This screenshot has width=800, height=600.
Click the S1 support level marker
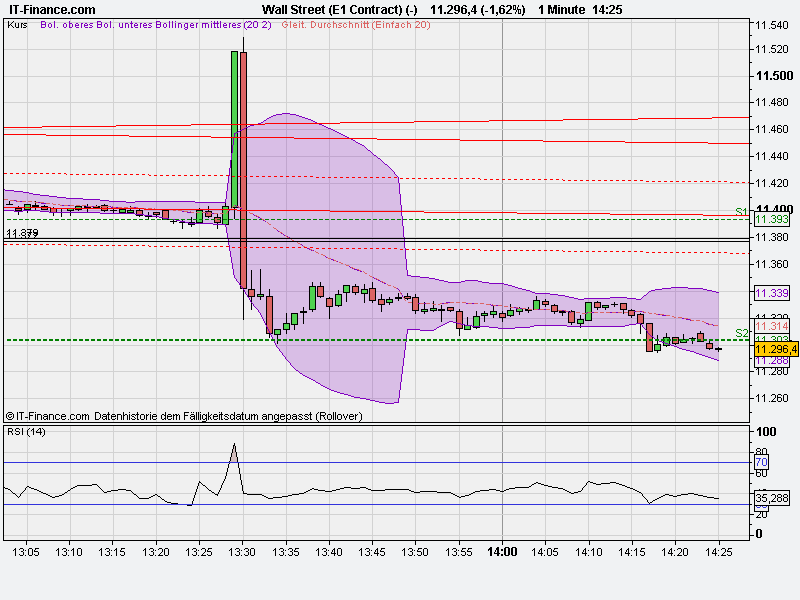point(740,211)
